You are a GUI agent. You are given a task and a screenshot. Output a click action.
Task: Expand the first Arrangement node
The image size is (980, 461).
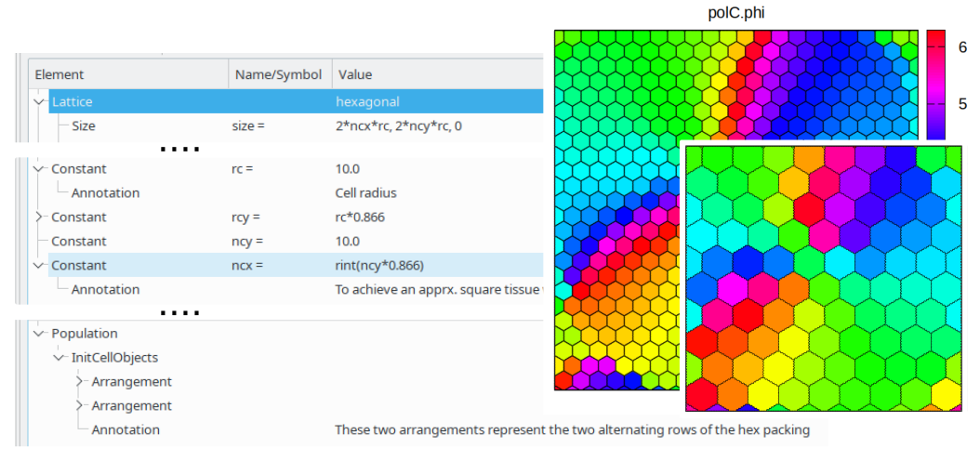click(80, 381)
